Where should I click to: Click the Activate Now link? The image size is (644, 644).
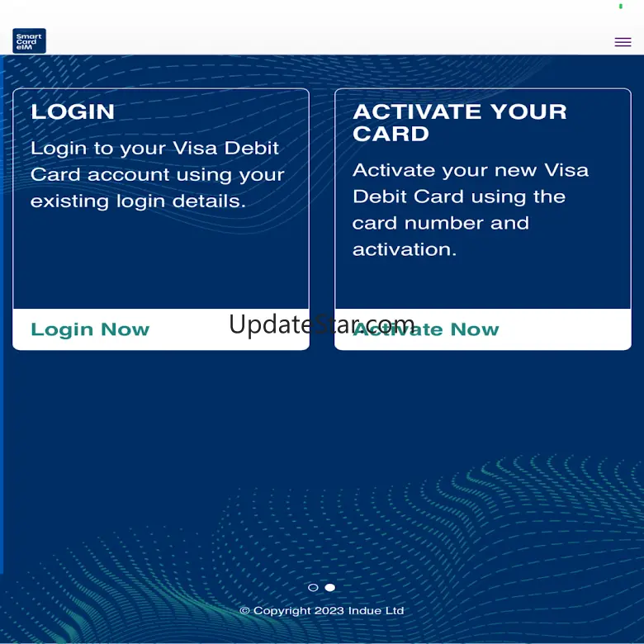(x=425, y=329)
